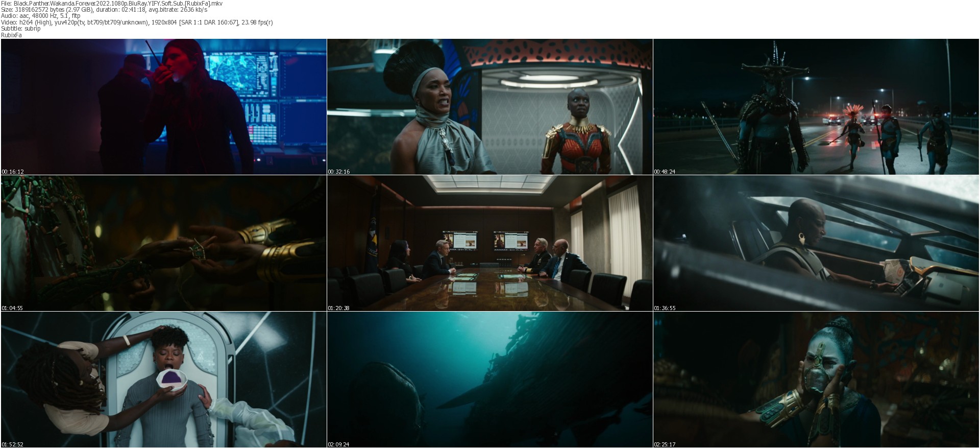
Task: Click the Subtitle: subrip line
Action: coord(21,29)
